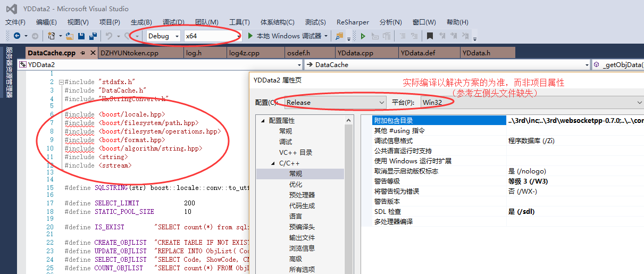Open the Release configuration dropdown in property page
The image size is (644, 274).
coord(336,102)
